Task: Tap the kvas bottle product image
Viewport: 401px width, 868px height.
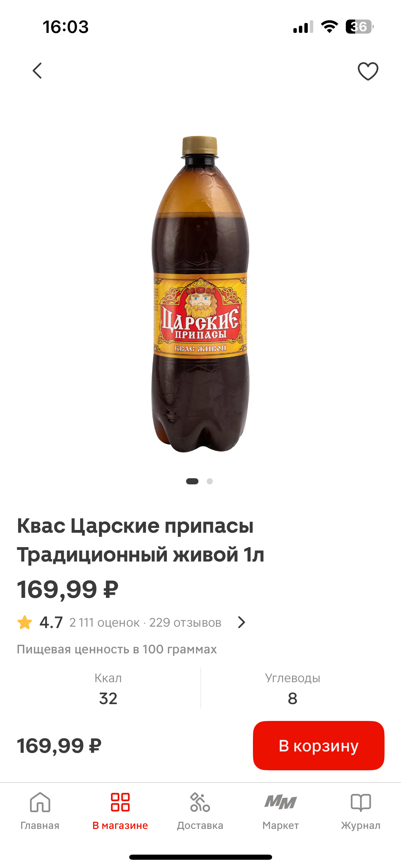Action: click(200, 294)
